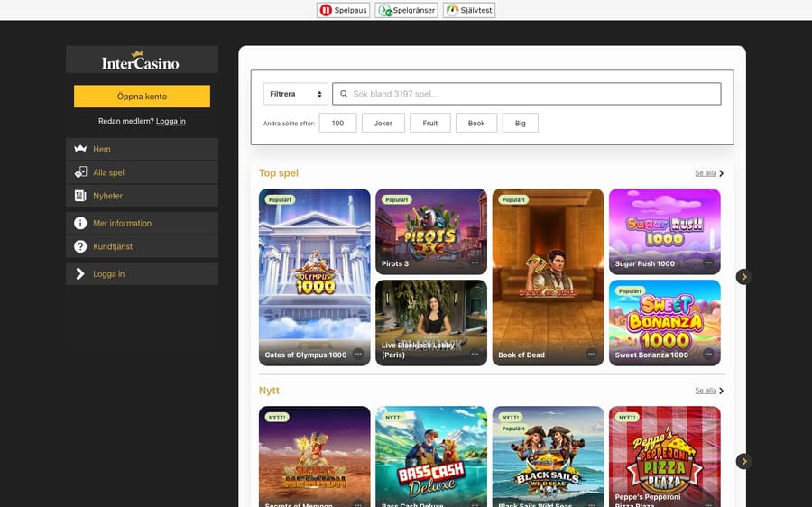Viewport: 812px width, 507px height.
Task: Select the Fruit suggested search chip
Action: (429, 123)
